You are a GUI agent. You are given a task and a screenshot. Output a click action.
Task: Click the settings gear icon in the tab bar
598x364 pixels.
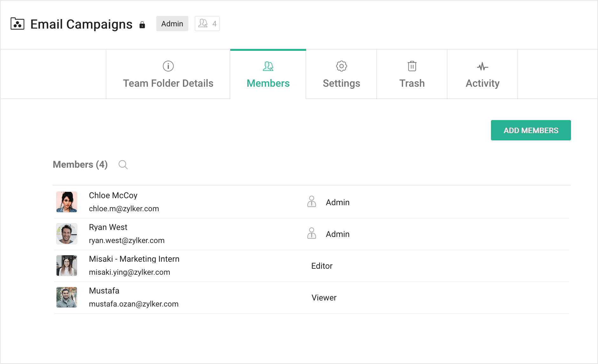coord(341,66)
